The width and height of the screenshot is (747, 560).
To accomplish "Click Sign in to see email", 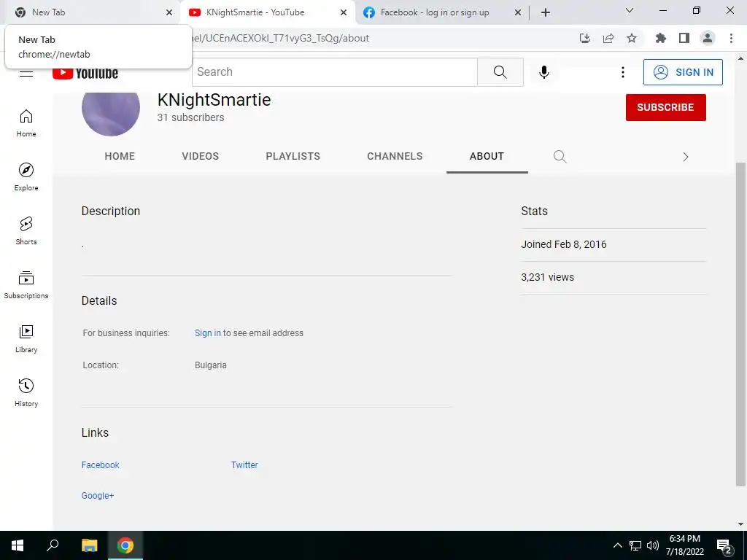I will [208, 333].
